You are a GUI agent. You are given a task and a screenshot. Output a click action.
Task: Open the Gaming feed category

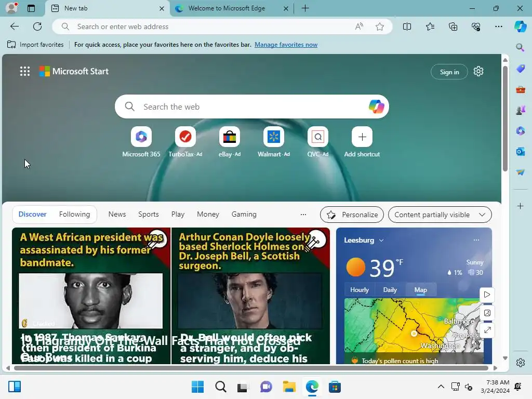[244, 215]
